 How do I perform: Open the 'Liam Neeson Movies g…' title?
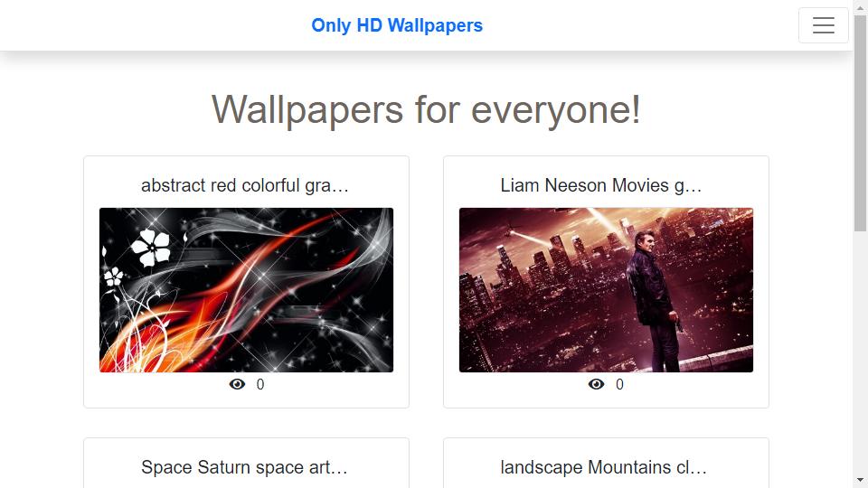pyautogui.click(x=601, y=185)
